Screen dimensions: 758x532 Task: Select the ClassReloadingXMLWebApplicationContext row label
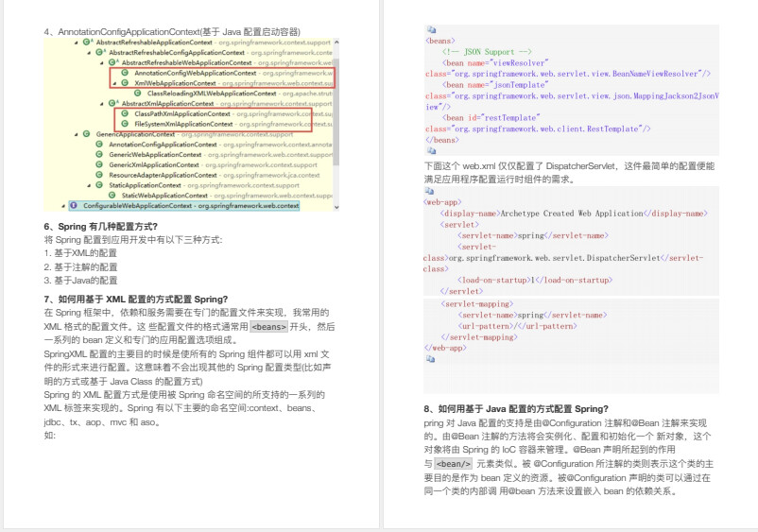(212, 94)
